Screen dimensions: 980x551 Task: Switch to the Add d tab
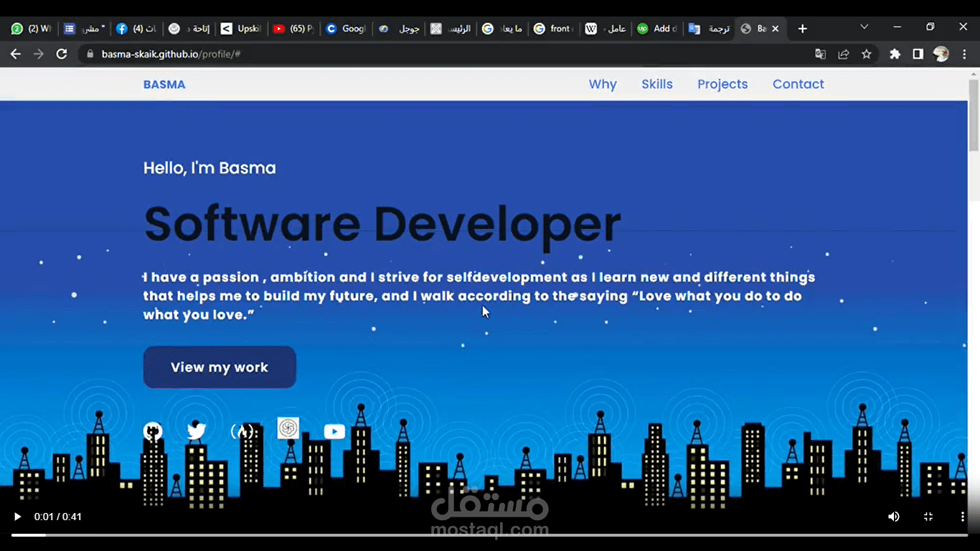(x=658, y=29)
